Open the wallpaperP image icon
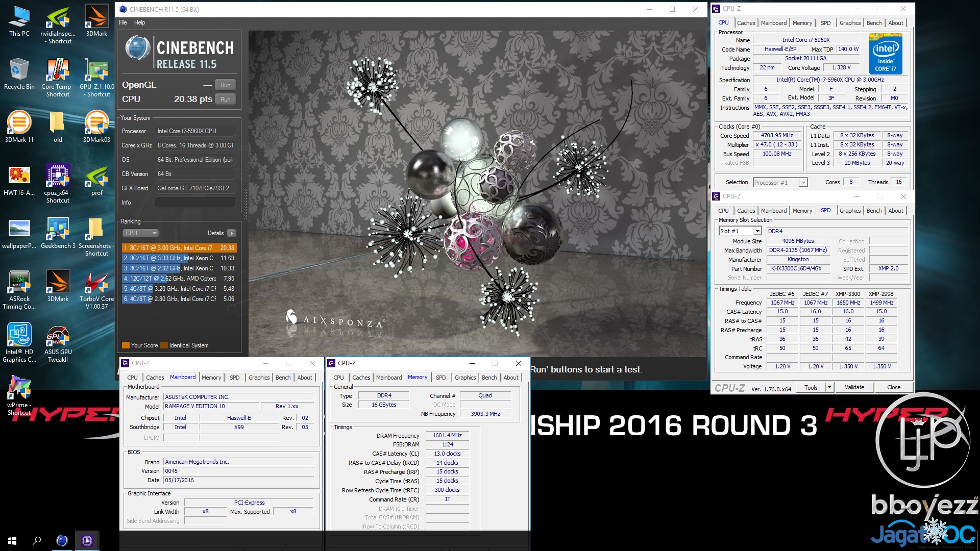This screenshot has width=980, height=551. pos(19,234)
